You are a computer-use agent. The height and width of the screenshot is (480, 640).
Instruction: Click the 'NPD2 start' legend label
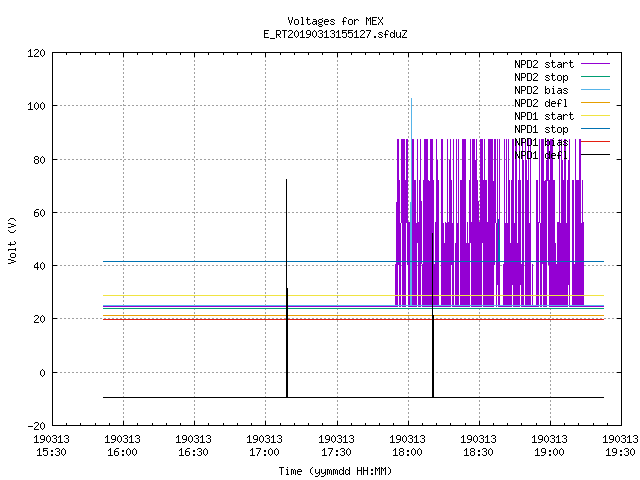pyautogui.click(x=544, y=64)
